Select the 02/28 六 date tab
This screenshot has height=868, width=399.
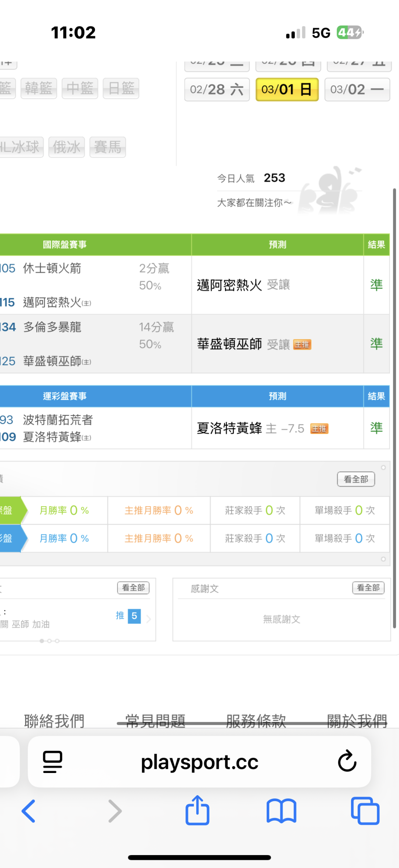point(217,89)
